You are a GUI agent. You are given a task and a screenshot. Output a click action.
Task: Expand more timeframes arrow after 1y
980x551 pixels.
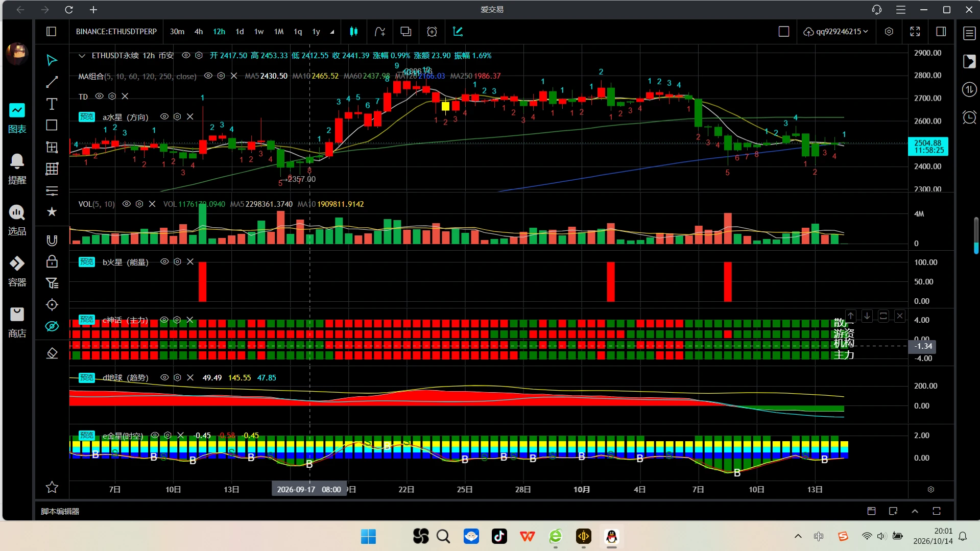click(x=332, y=32)
